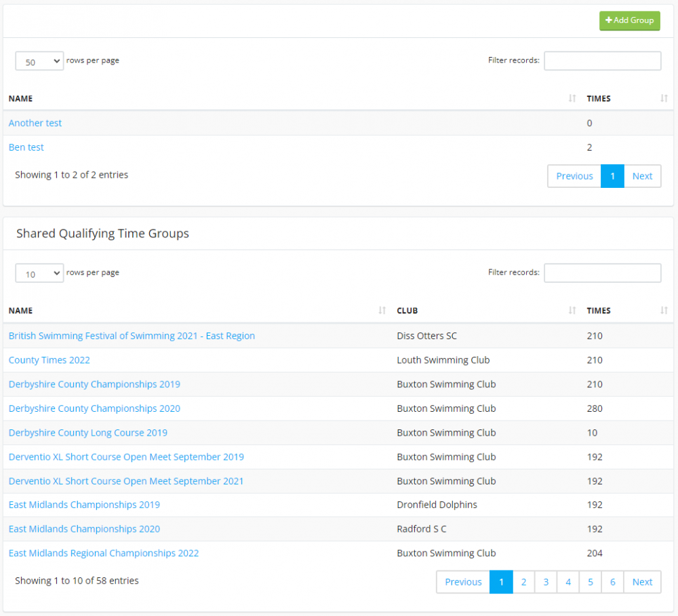Sort shared groups by Club icon
This screenshot has width=678, height=616.
click(x=572, y=311)
